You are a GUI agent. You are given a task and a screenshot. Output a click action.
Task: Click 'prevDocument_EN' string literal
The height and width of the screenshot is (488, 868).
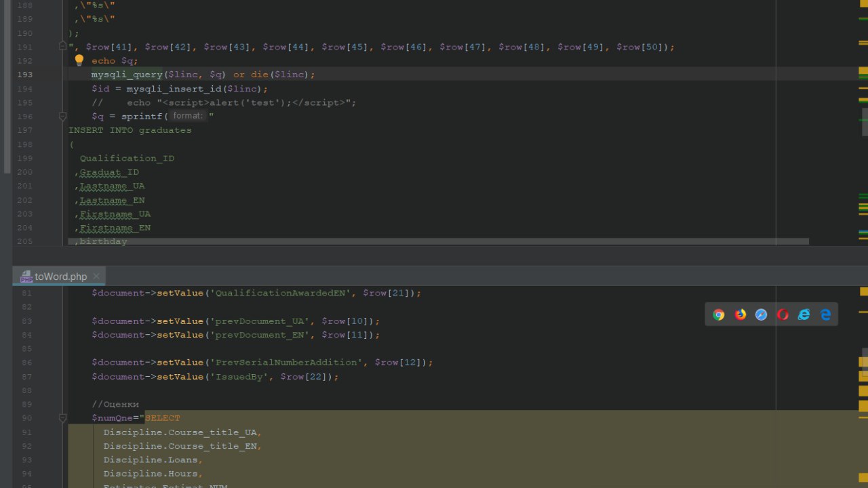pos(260,335)
